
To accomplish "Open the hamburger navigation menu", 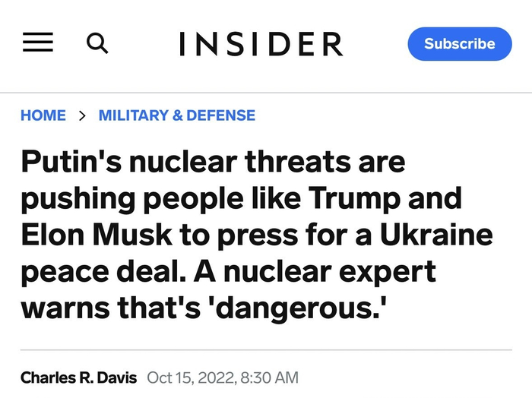I will pyautogui.click(x=38, y=43).
